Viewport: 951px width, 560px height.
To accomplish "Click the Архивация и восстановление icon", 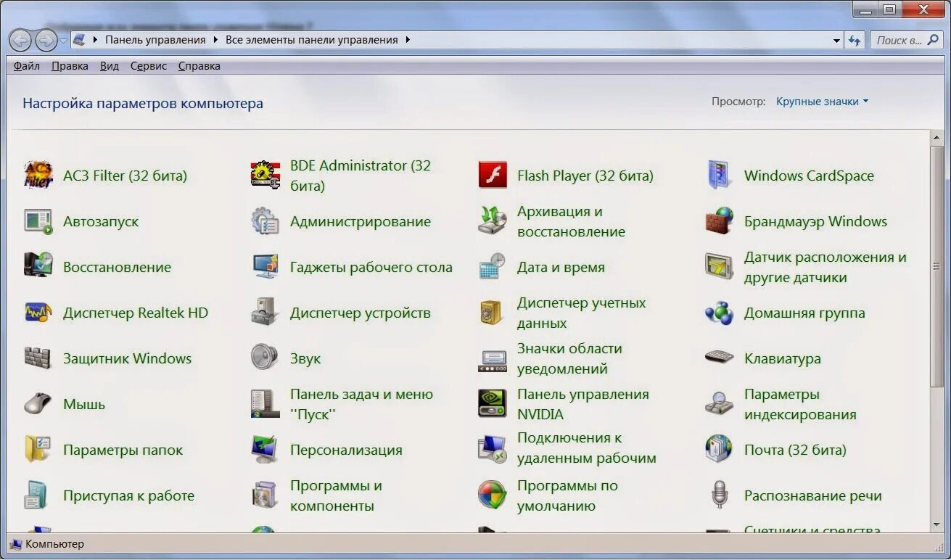I will point(493,221).
